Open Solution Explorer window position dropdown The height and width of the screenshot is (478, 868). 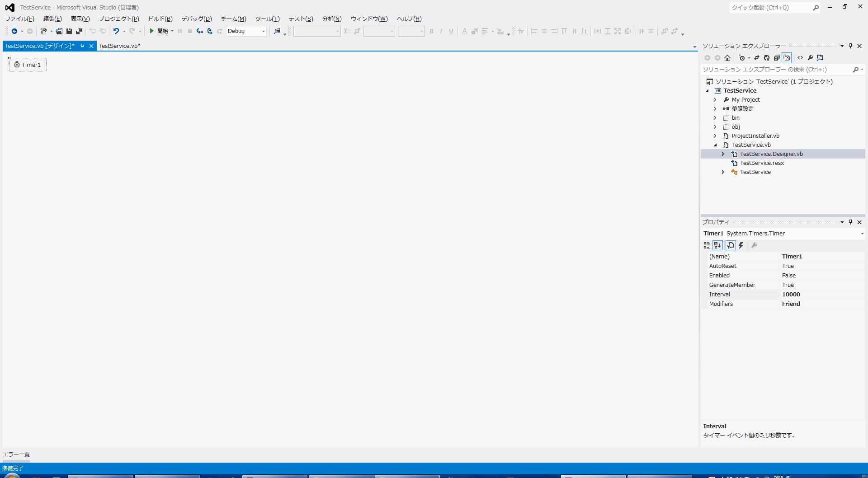pos(842,46)
